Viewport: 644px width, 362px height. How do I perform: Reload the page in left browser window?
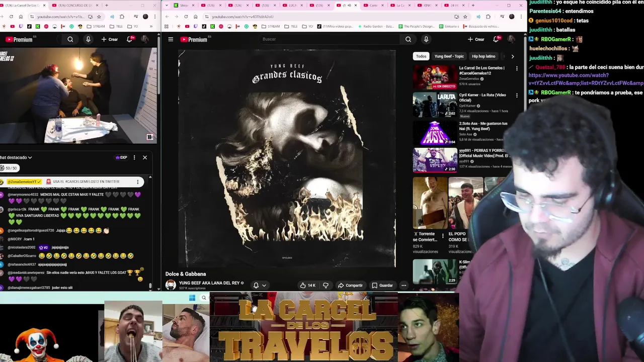tap(12, 17)
